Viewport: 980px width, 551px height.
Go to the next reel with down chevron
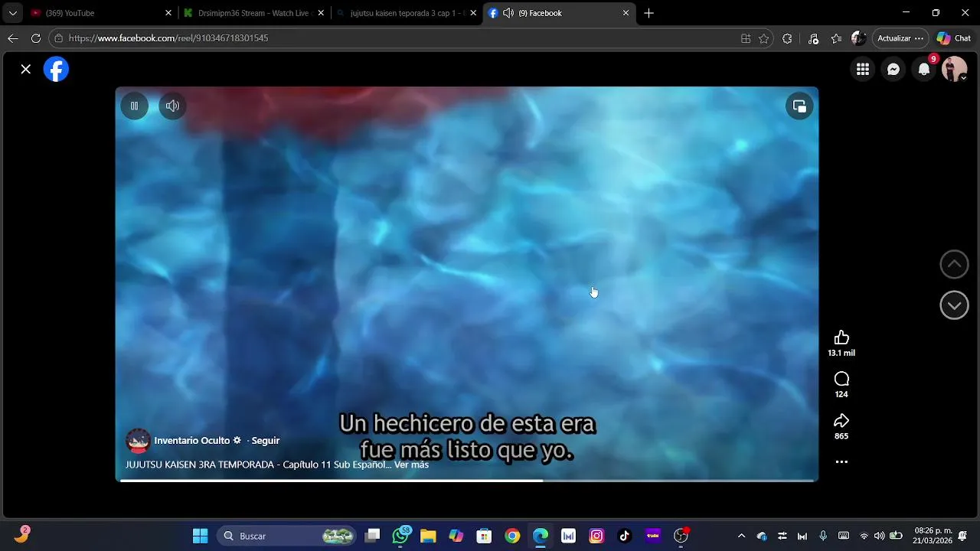tap(954, 305)
